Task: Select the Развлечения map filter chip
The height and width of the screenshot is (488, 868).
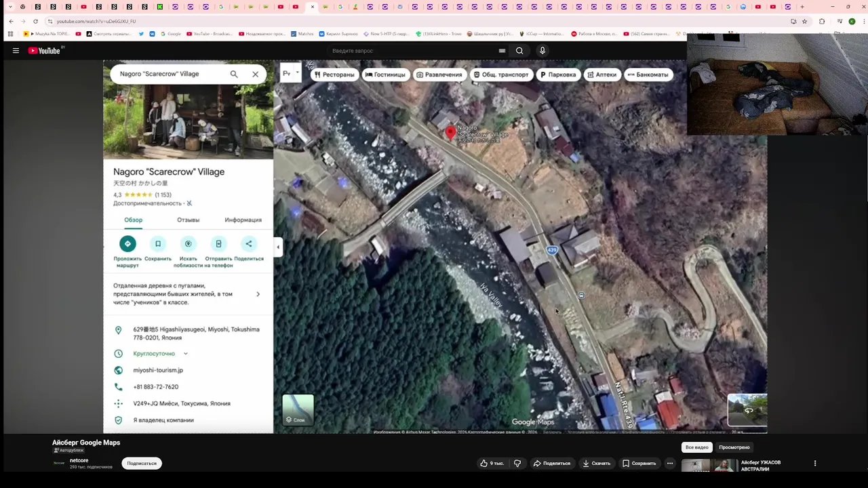Action: [x=439, y=75]
